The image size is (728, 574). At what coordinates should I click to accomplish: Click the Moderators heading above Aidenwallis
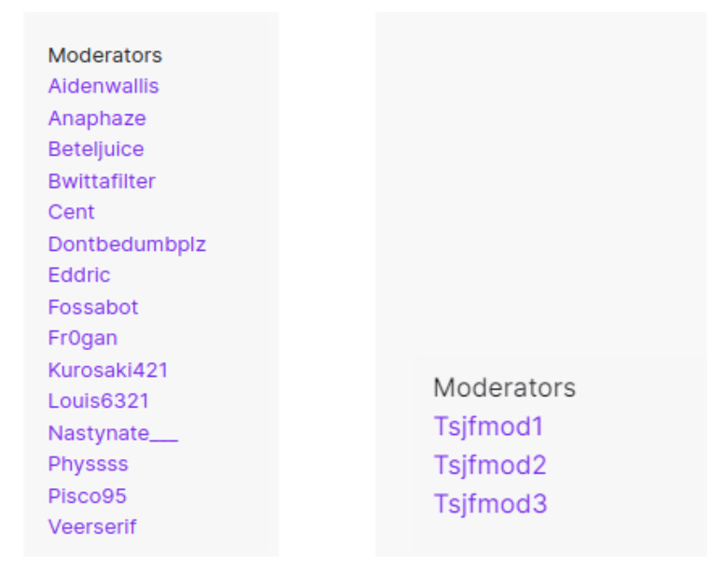click(105, 56)
